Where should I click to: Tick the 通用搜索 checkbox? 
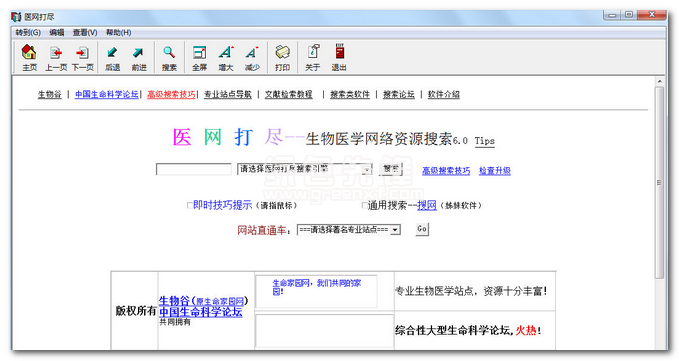365,205
